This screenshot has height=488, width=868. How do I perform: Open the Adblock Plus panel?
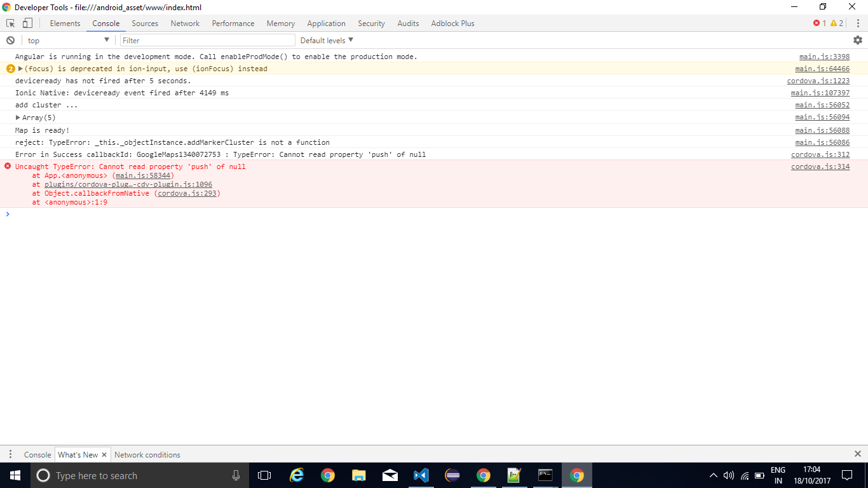452,24
